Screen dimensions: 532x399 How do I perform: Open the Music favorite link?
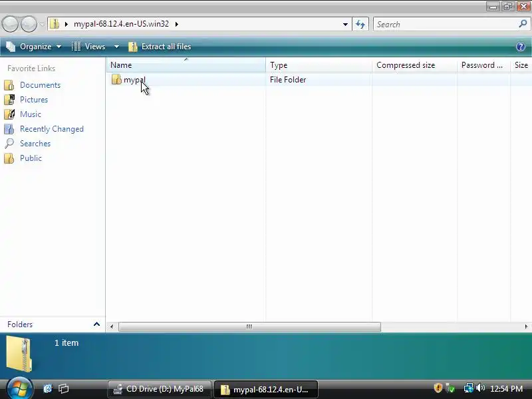click(x=31, y=114)
